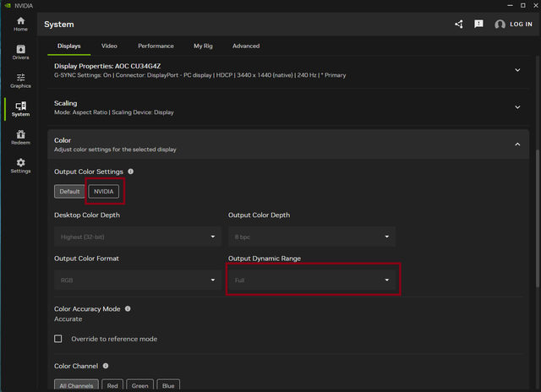The width and height of the screenshot is (541, 392).
Task: Open the Desktop Color Depth dropdown
Action: coord(138,237)
